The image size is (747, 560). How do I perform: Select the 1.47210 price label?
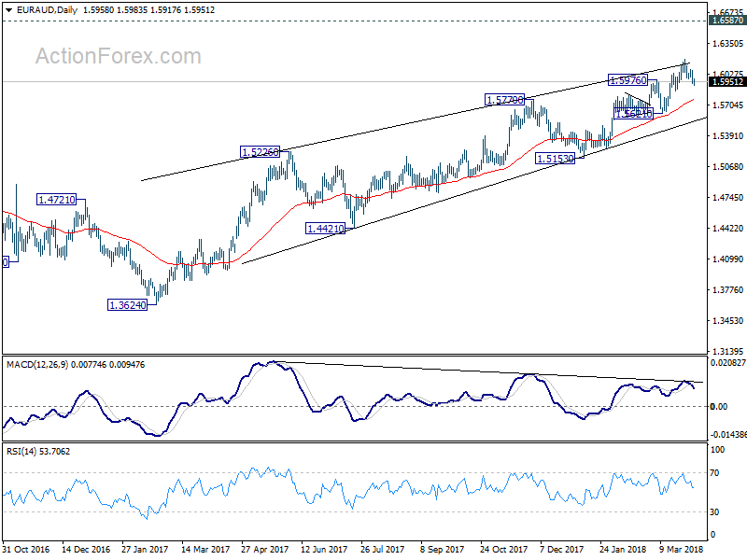pos(57,200)
